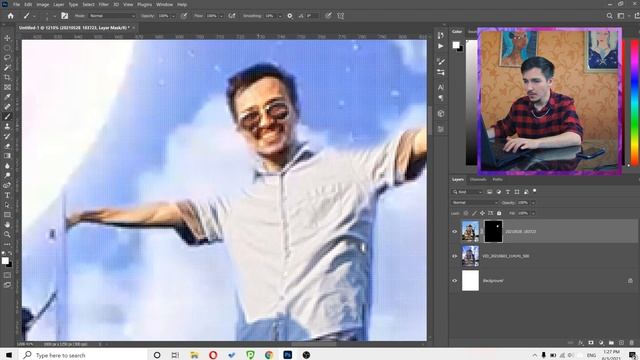Open the Opacity dropdown in options bar

(x=173, y=16)
